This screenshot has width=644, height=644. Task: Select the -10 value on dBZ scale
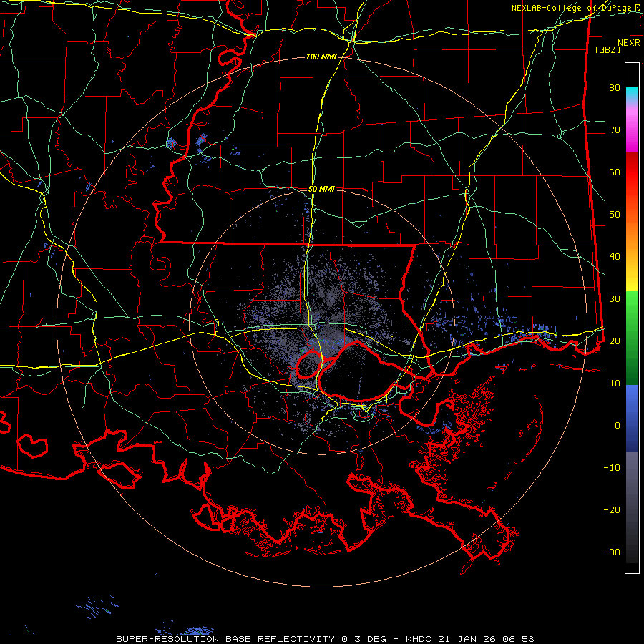click(612, 468)
